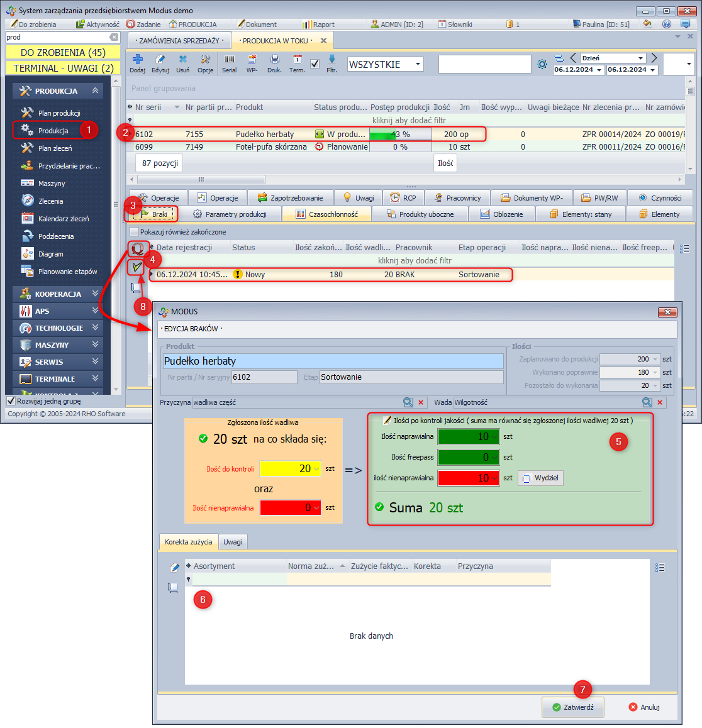Click the Serial barcode icon
This screenshot has height=728, width=702.
[229, 60]
